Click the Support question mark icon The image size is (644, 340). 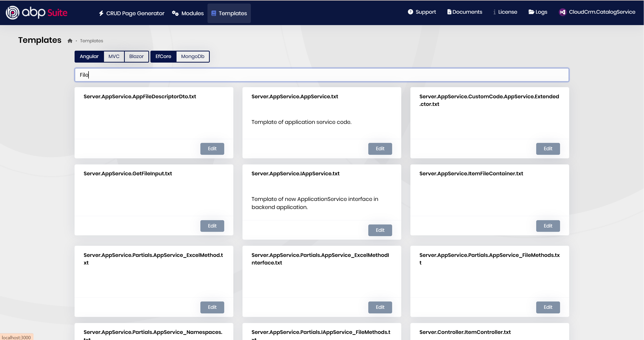pyautogui.click(x=410, y=12)
